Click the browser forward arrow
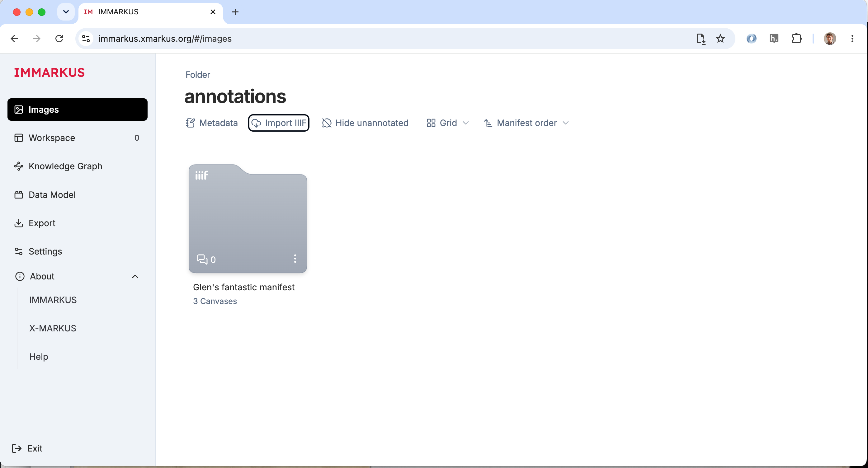Image resolution: width=868 pixels, height=468 pixels. coord(37,39)
